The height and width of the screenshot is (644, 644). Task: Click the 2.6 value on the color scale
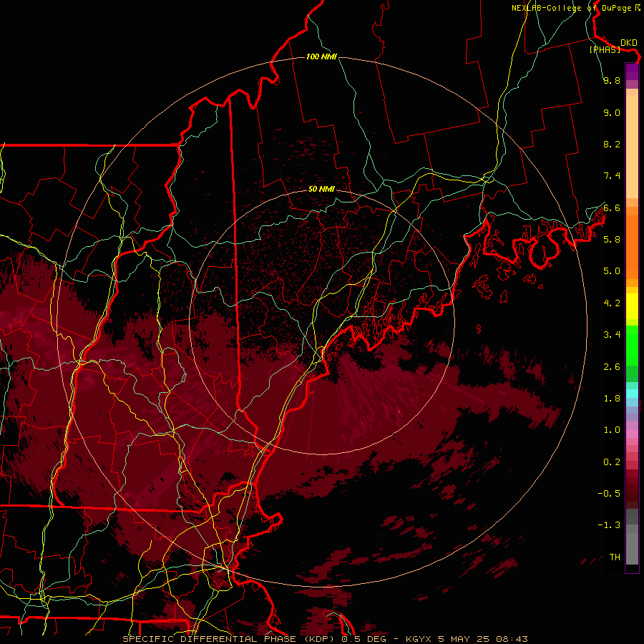[612, 367]
